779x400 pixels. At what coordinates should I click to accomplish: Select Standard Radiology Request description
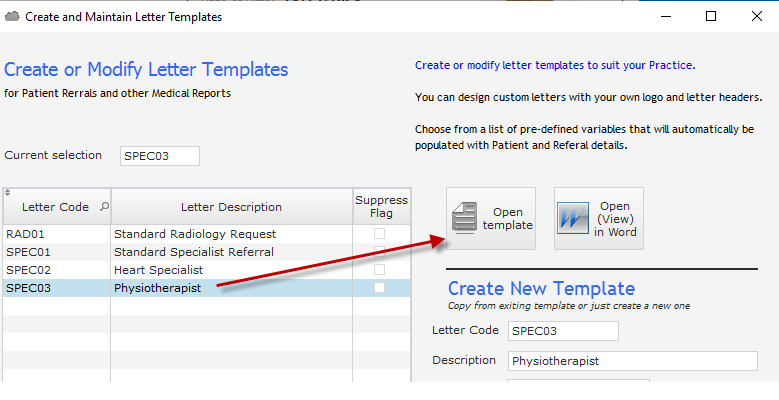click(x=232, y=234)
